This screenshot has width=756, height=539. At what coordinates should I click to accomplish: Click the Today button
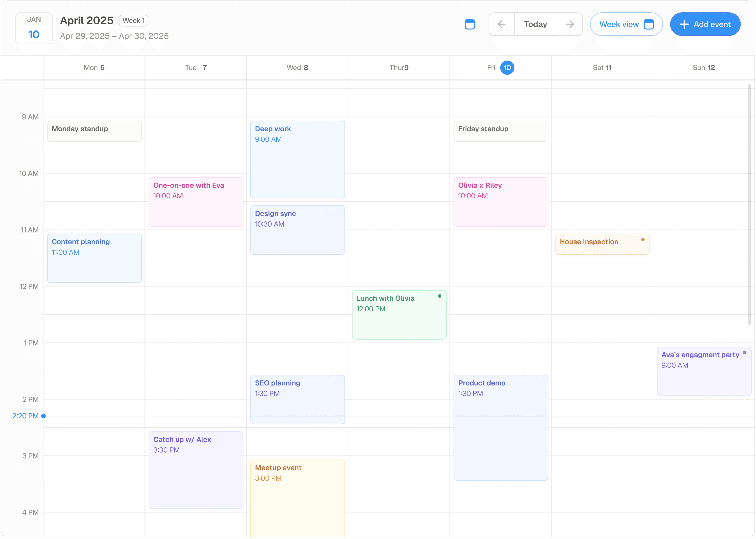tap(535, 24)
